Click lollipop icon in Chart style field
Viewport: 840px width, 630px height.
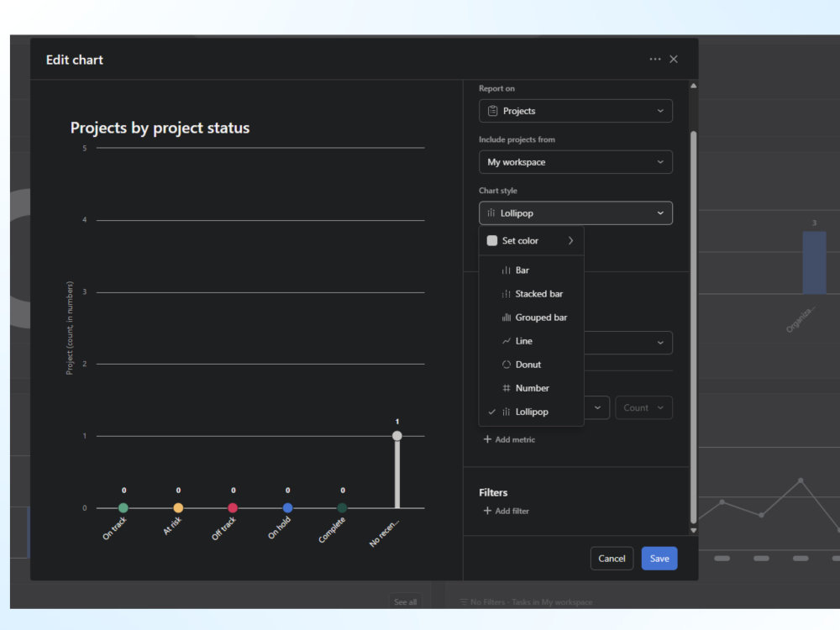(x=491, y=213)
